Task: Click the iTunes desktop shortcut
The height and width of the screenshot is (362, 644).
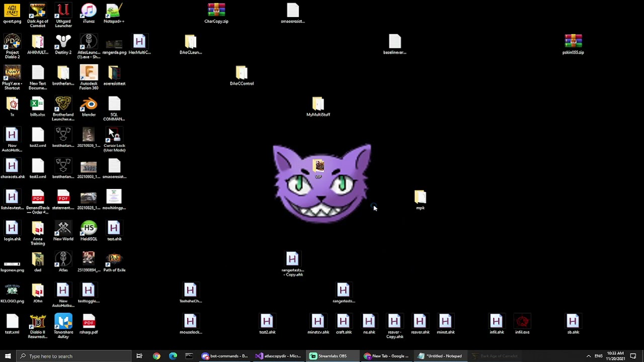Action: click(x=89, y=14)
